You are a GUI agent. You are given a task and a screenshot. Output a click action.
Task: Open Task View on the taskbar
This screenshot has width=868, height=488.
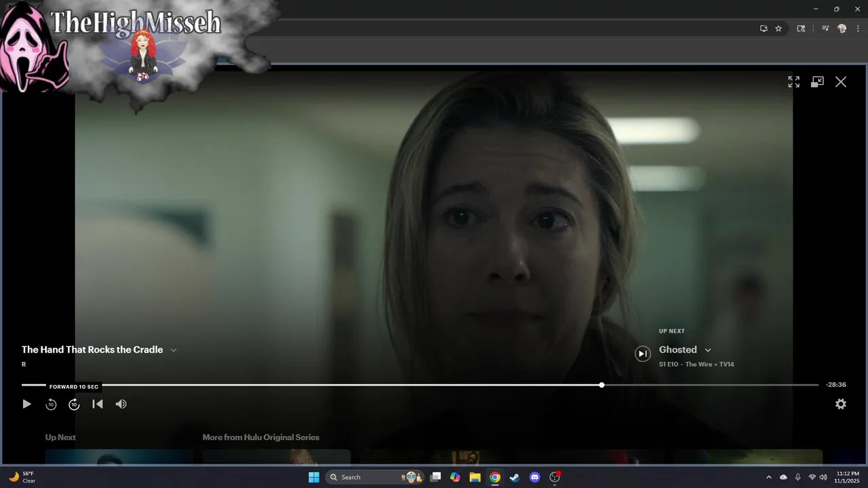tap(436, 477)
